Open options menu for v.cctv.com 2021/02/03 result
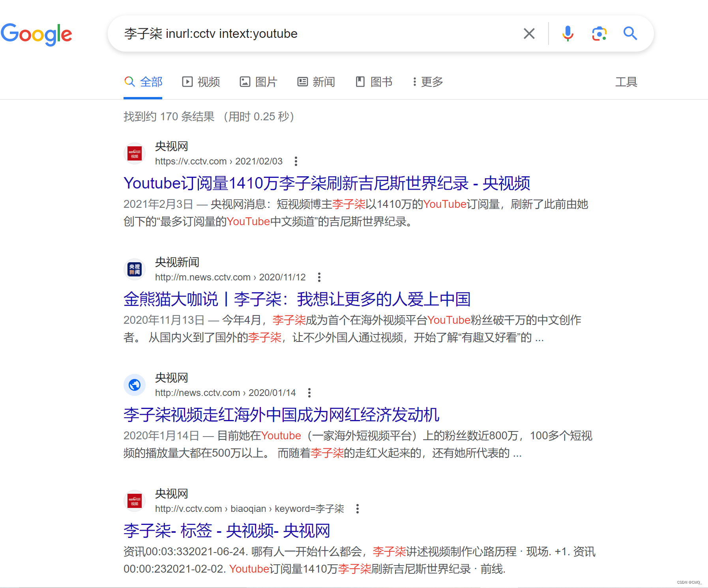 click(x=296, y=161)
